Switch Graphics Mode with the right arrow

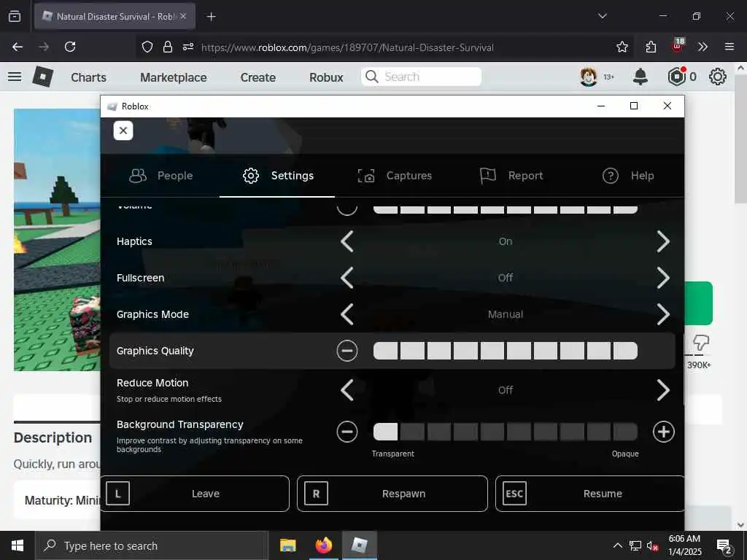[x=663, y=314]
